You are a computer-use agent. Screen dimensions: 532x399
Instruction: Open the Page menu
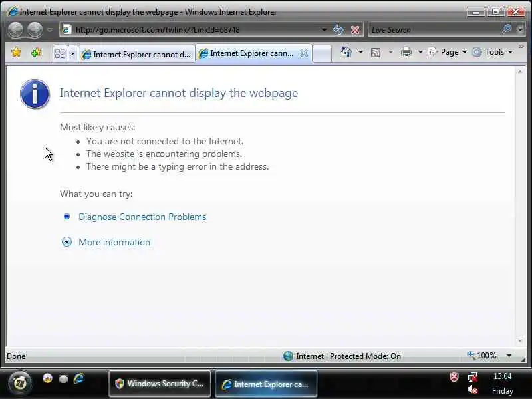point(447,52)
